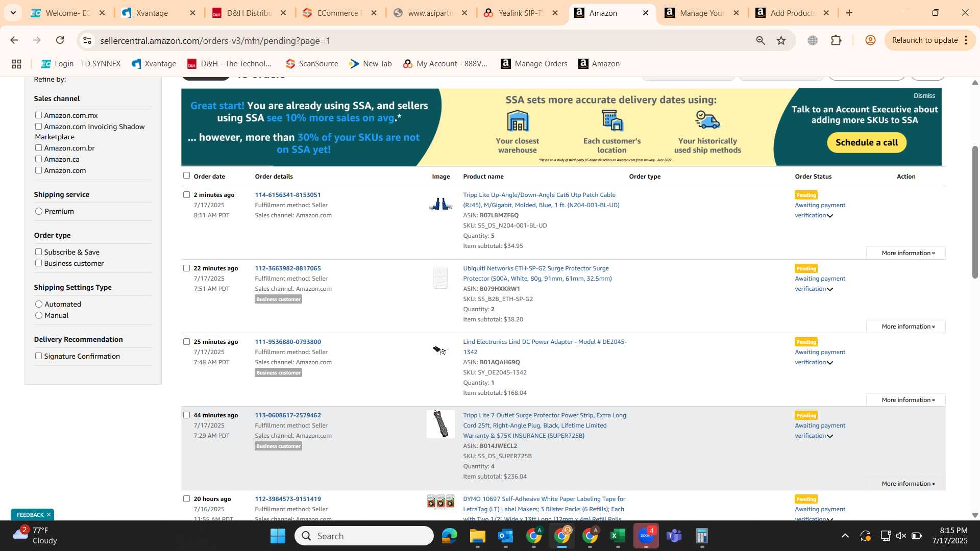
Task: Click the Tripp Lite power strip thumbnail
Action: 440,424
